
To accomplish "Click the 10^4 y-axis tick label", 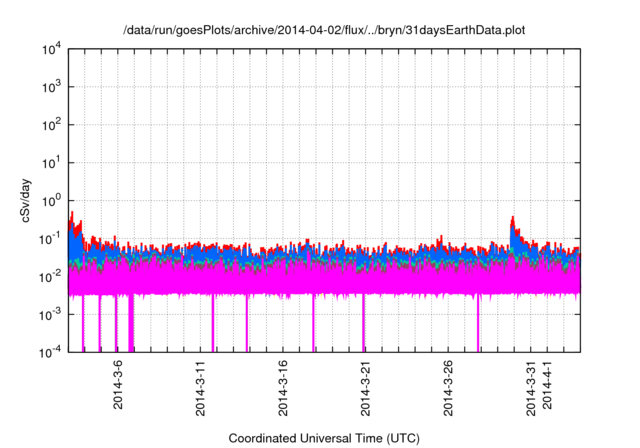I will 52,49.
